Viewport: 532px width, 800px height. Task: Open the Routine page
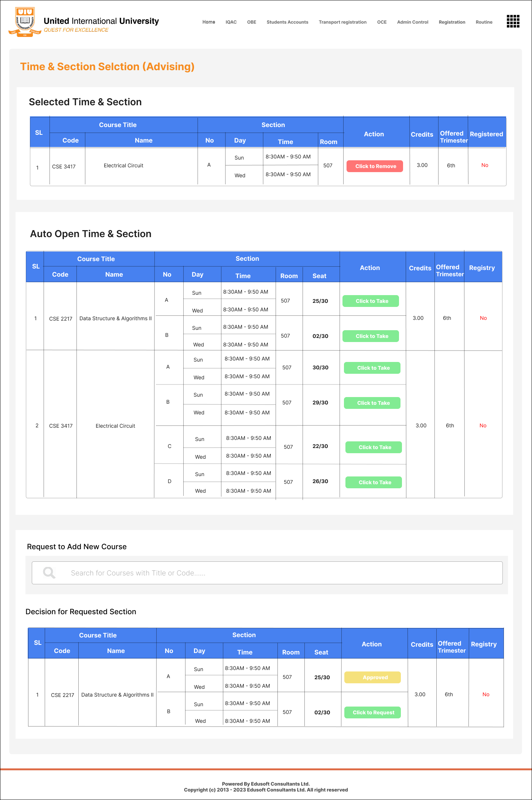(484, 22)
